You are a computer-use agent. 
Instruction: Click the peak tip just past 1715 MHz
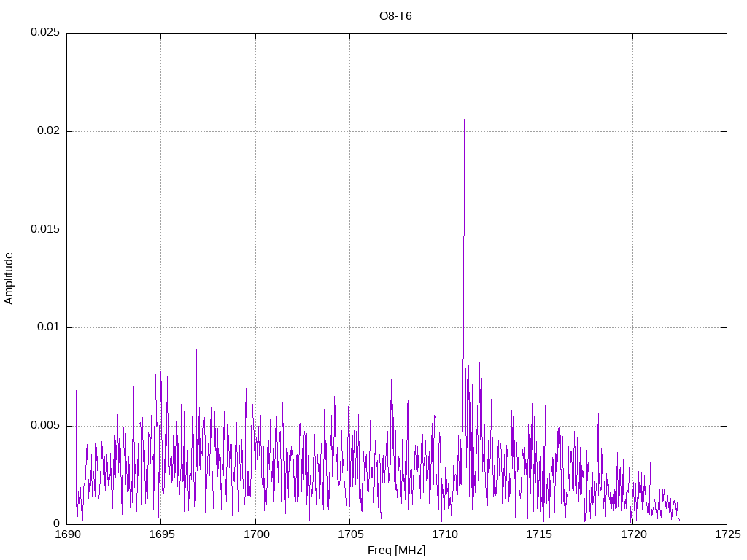tap(543, 369)
